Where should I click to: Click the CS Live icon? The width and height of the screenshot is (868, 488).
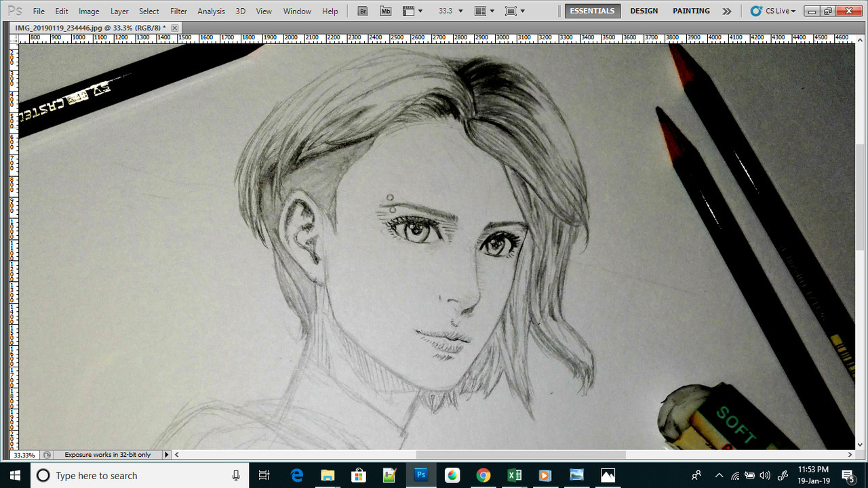pyautogui.click(x=756, y=11)
